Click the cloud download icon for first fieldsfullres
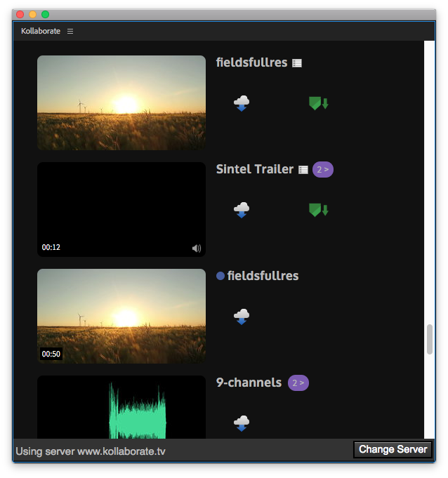The height and width of the screenshot is (478, 448). point(242,103)
